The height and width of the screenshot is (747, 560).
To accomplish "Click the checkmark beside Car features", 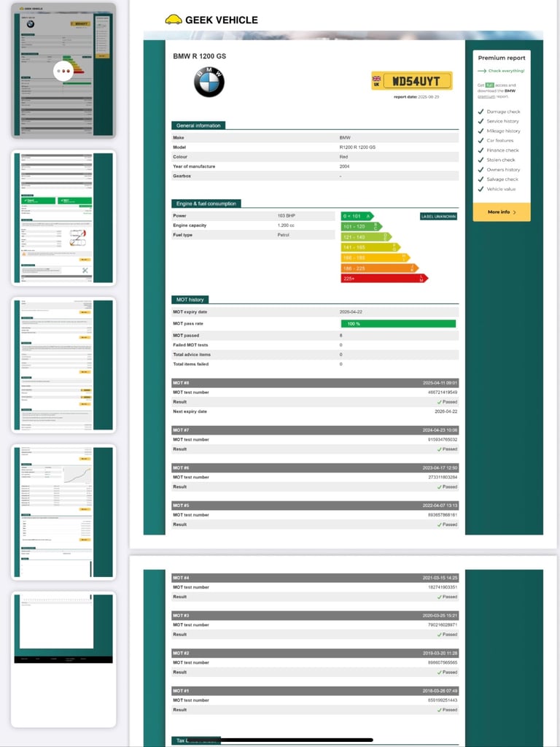I will tap(481, 141).
